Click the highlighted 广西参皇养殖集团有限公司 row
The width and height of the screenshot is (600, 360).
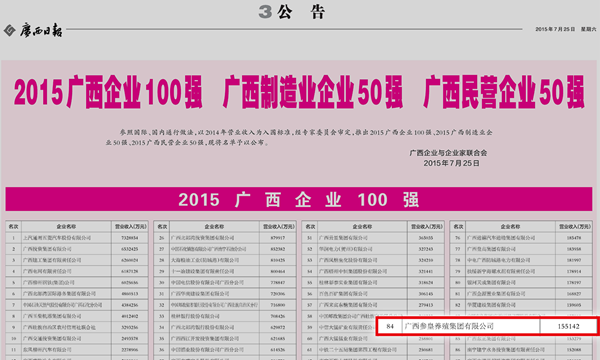tap(487, 326)
